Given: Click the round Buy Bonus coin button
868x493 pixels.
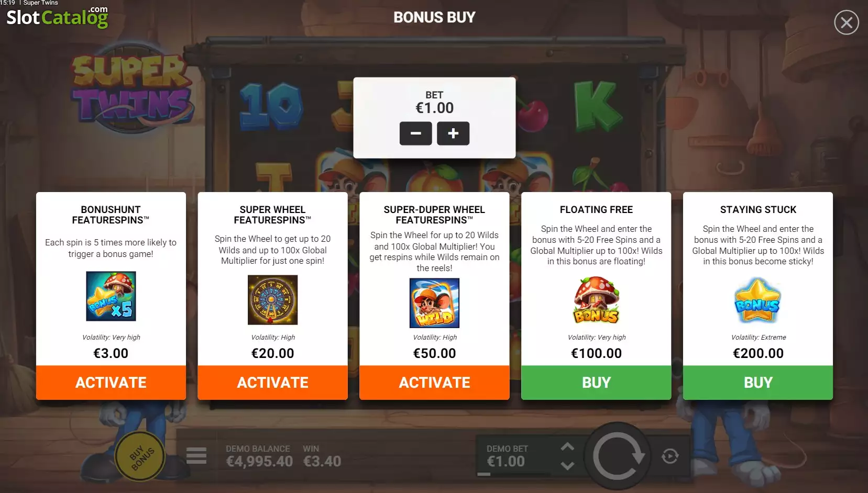Looking at the screenshot, I should coord(140,456).
